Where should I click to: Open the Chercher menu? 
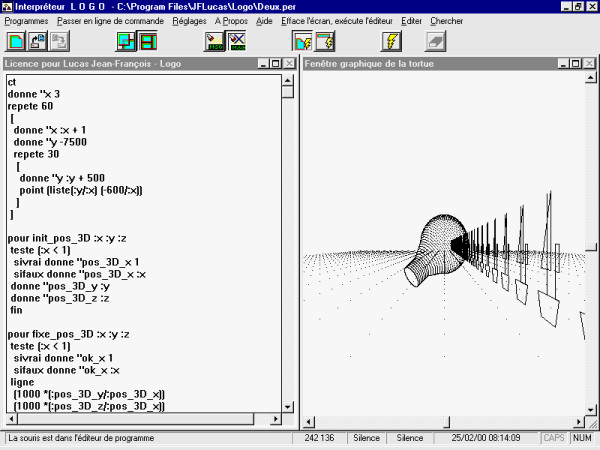445,21
